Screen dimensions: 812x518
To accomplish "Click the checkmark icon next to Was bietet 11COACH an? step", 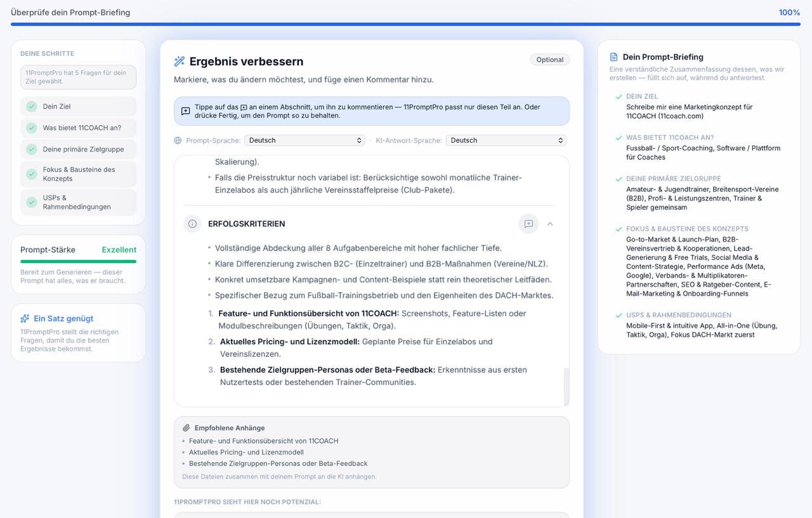I will coord(31,128).
